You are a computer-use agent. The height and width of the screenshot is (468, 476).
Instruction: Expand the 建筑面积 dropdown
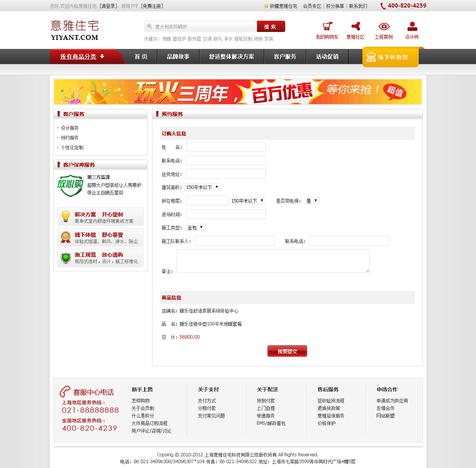[x=202, y=187]
